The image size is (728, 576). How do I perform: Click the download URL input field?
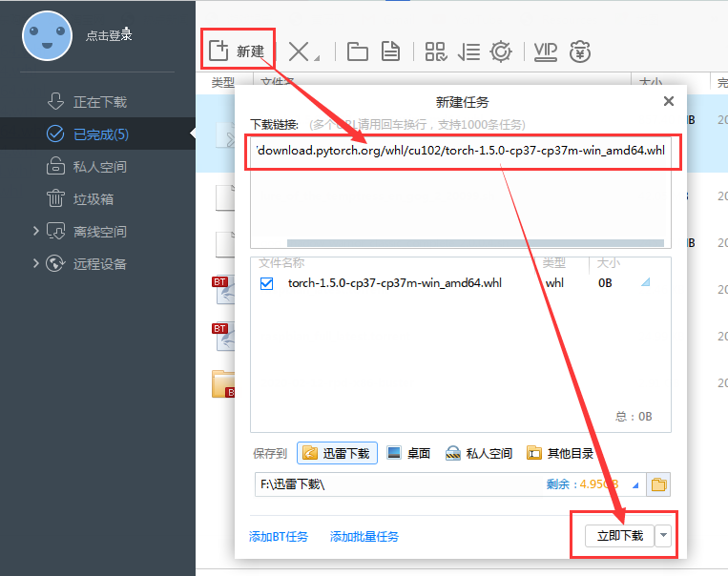461,193
